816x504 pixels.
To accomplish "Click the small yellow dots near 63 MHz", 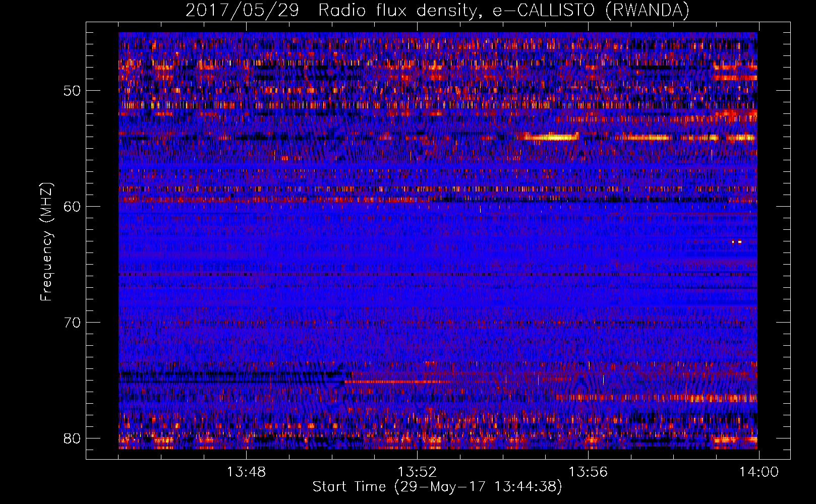I will [x=737, y=242].
